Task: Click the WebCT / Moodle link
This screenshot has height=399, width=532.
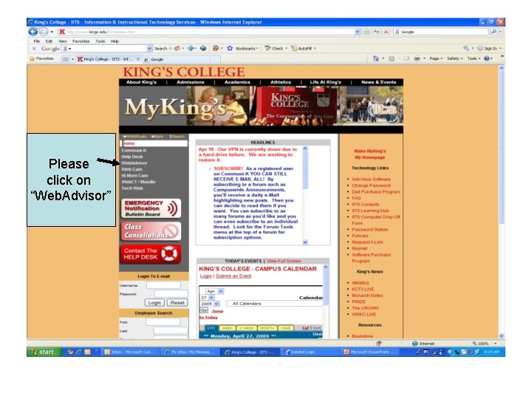Action: click(x=138, y=182)
